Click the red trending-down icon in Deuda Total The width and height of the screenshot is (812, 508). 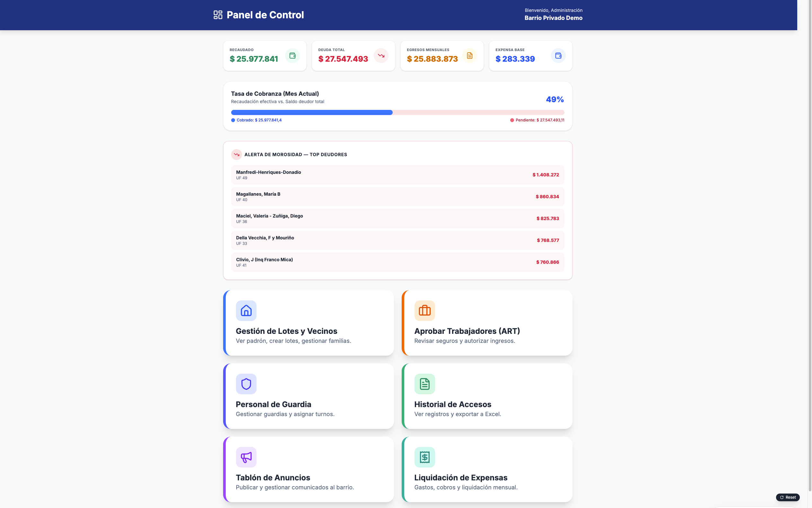point(381,56)
